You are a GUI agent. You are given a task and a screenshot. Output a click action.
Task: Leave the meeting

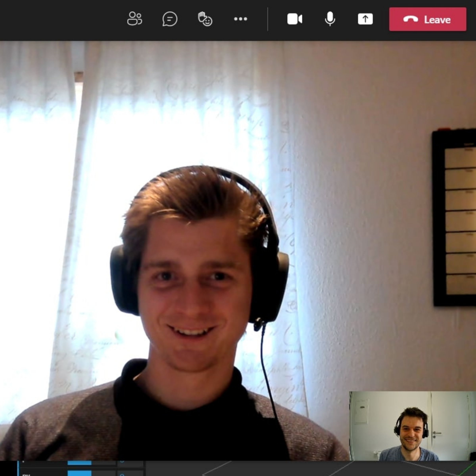coord(427,19)
